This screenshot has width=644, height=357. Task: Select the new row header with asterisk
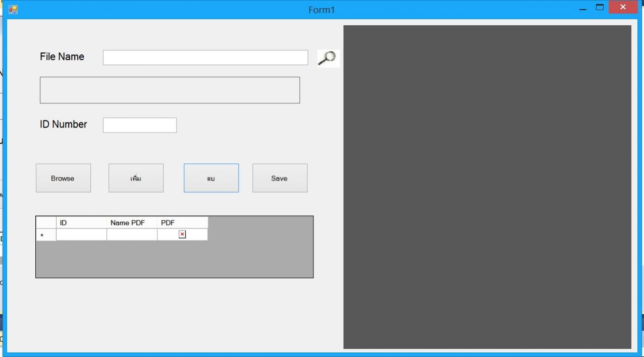coord(46,234)
